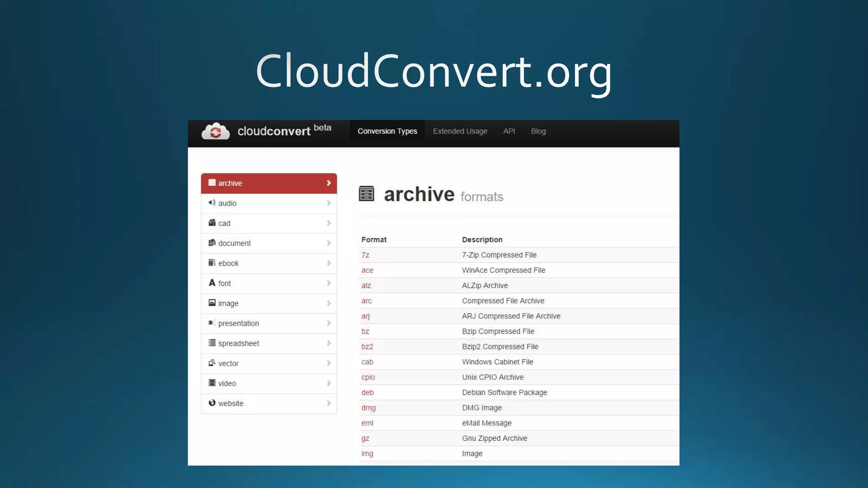The height and width of the screenshot is (488, 868).
Task: Click the cloudconvert cloud logo icon
Action: click(x=215, y=131)
